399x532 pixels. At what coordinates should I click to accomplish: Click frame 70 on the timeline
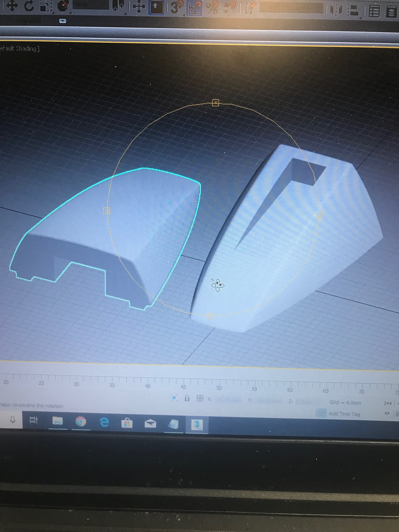coord(362,392)
